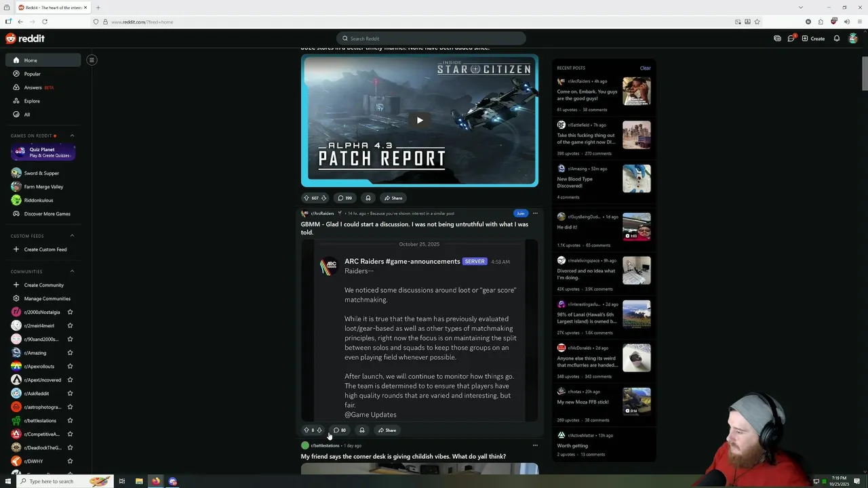The height and width of the screenshot is (488, 868).
Task: Favorite r/DiWHY with its star
Action: click(x=70, y=461)
